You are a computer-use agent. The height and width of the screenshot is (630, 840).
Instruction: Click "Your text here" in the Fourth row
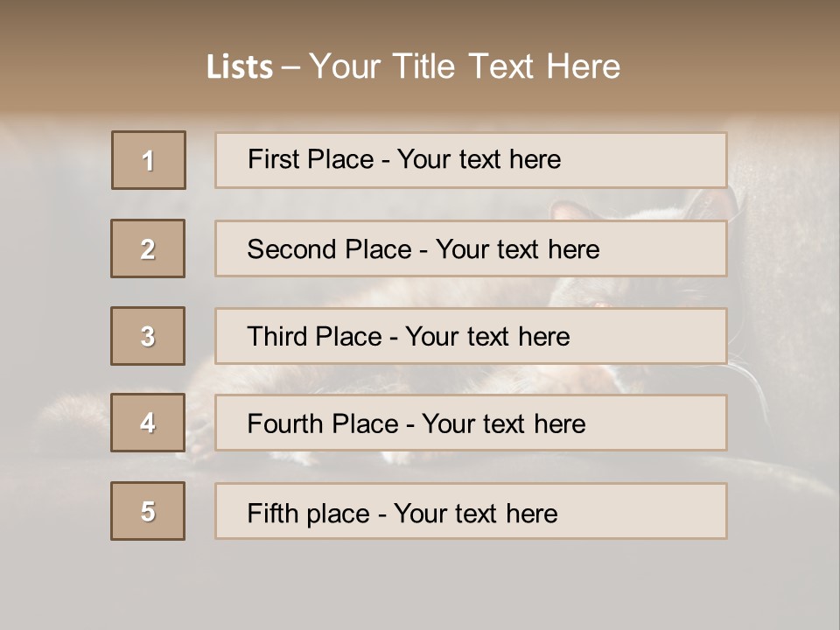[503, 424]
